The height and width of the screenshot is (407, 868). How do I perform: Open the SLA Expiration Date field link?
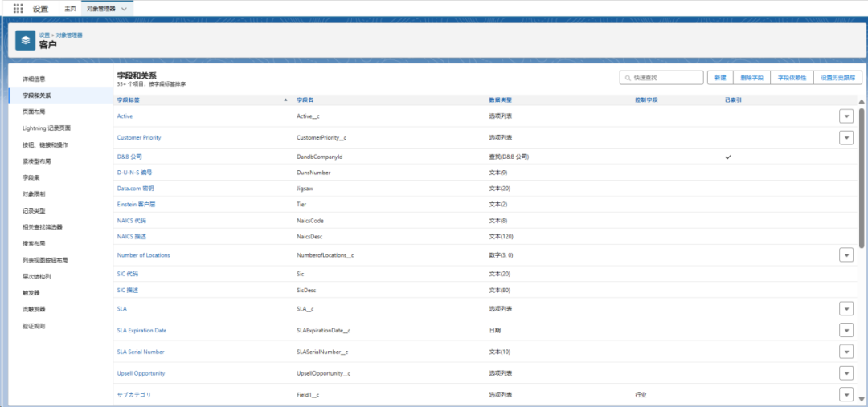click(141, 330)
